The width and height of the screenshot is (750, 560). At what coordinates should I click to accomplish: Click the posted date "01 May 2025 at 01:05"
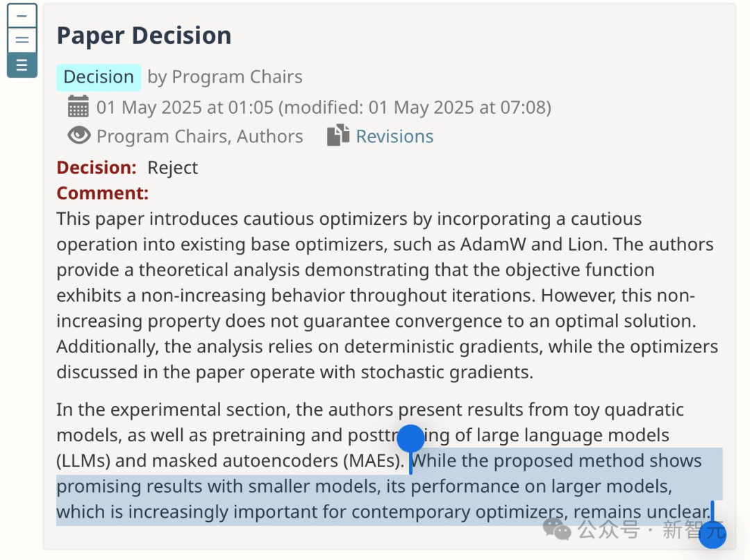tap(185, 108)
